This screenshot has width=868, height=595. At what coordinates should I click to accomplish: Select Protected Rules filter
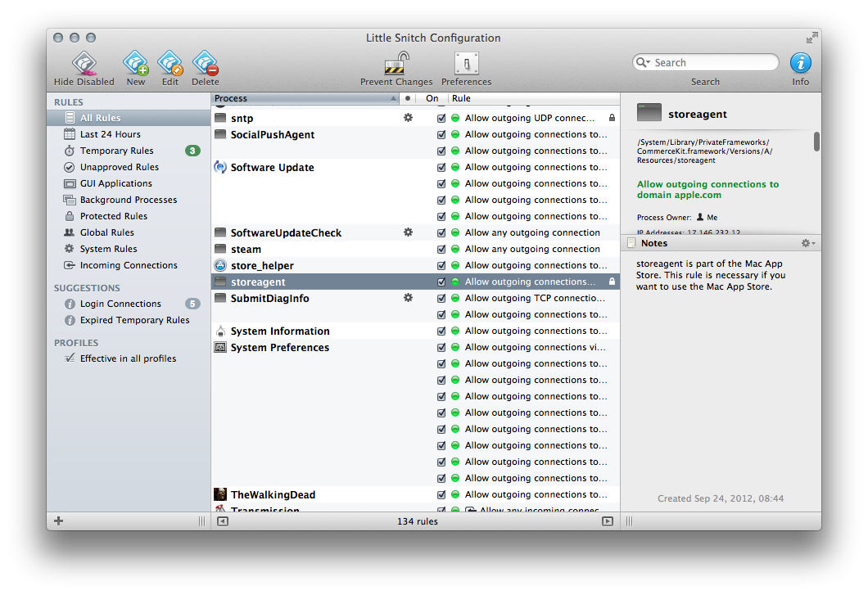[129, 216]
